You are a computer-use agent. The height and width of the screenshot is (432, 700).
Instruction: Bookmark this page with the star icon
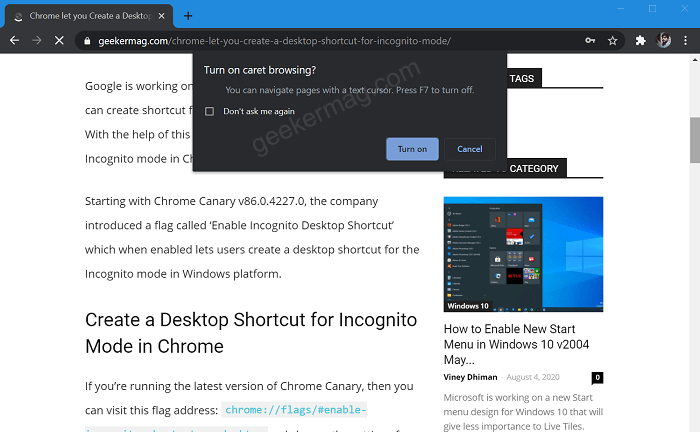point(612,41)
